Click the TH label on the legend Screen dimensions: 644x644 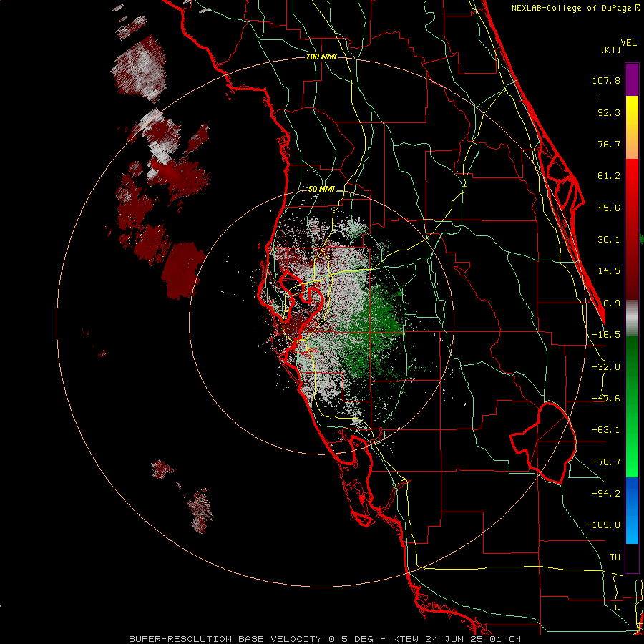tap(615, 557)
